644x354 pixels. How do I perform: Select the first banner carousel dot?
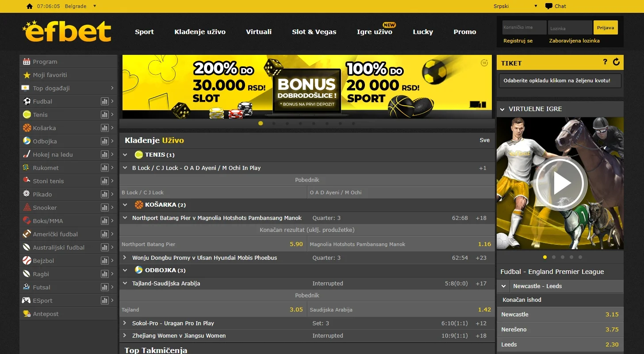click(x=261, y=123)
